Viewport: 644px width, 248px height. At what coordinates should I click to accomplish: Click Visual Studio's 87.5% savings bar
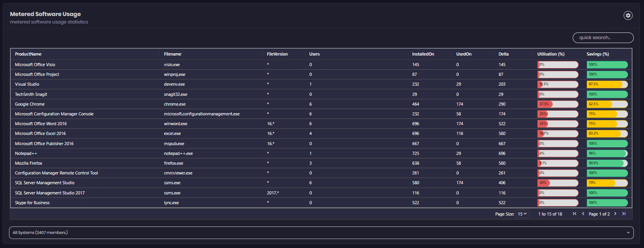click(x=607, y=84)
